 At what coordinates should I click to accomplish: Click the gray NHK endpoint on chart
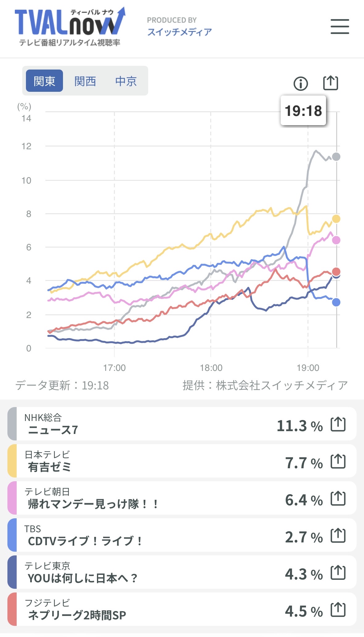(x=336, y=157)
